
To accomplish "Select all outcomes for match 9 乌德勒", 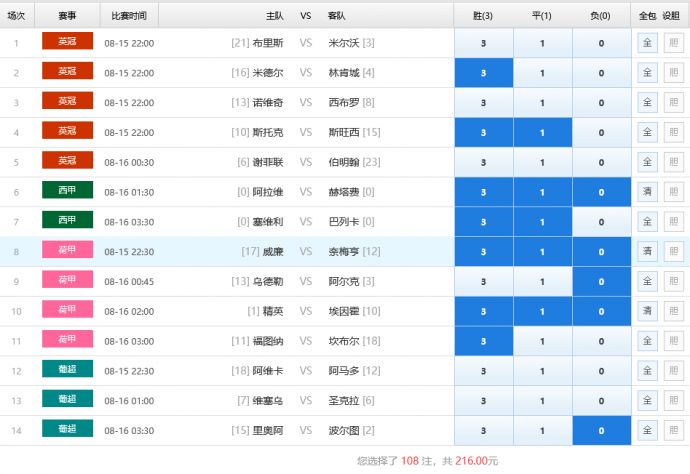I will point(647,281).
